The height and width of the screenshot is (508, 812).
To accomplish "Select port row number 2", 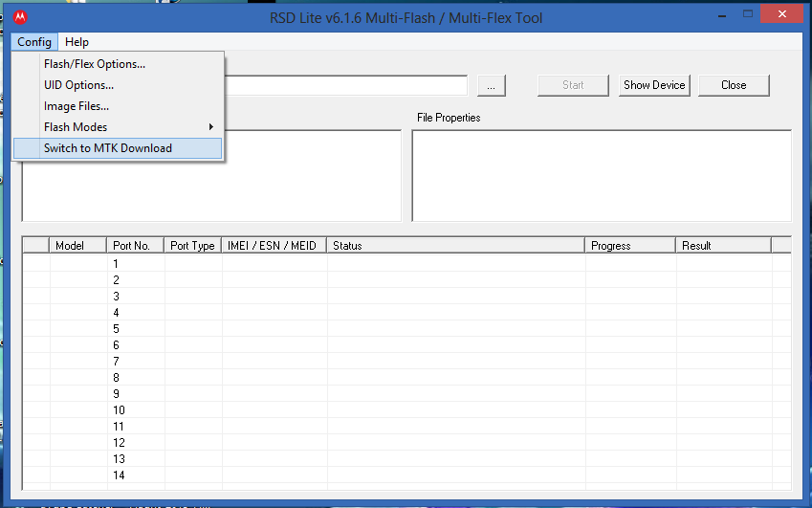I will (x=406, y=280).
